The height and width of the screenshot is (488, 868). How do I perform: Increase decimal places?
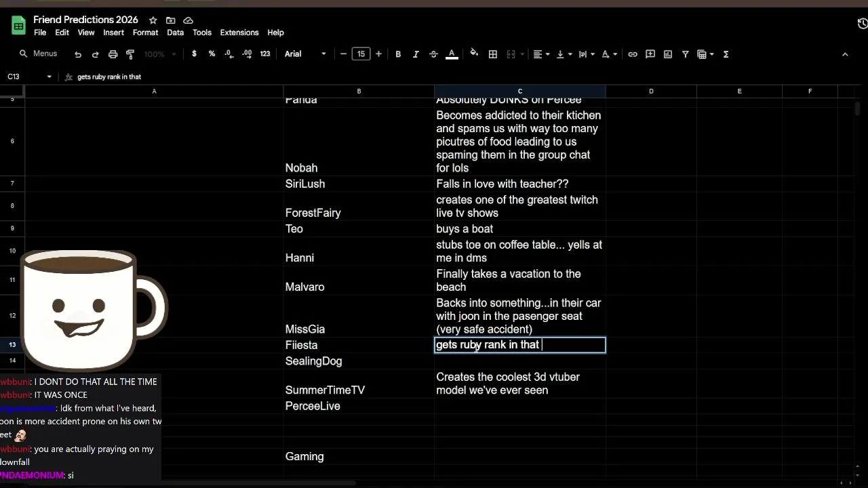tap(247, 54)
